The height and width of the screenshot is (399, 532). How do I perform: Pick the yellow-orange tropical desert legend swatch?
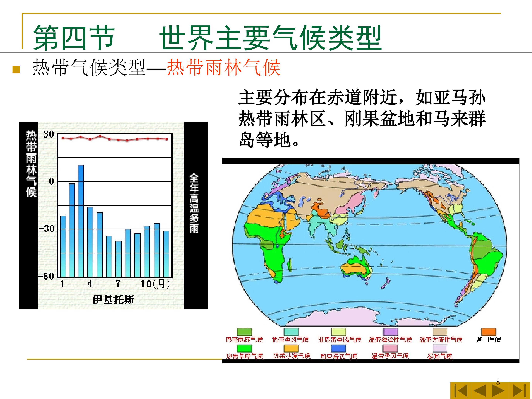291,349
